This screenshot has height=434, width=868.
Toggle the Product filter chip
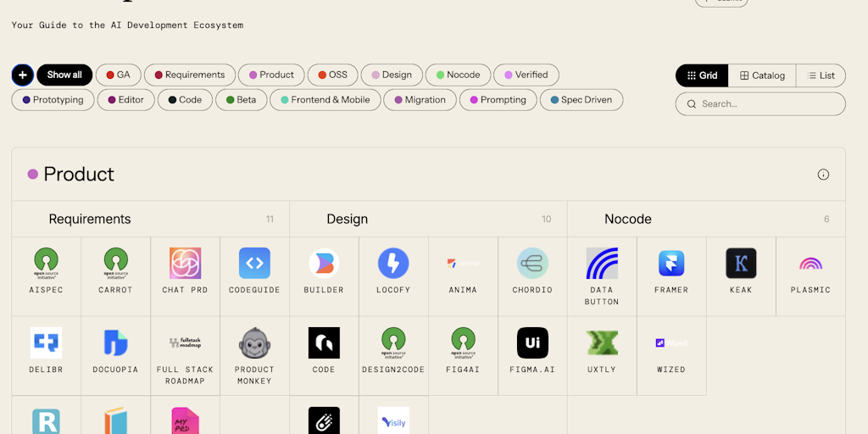tap(271, 75)
